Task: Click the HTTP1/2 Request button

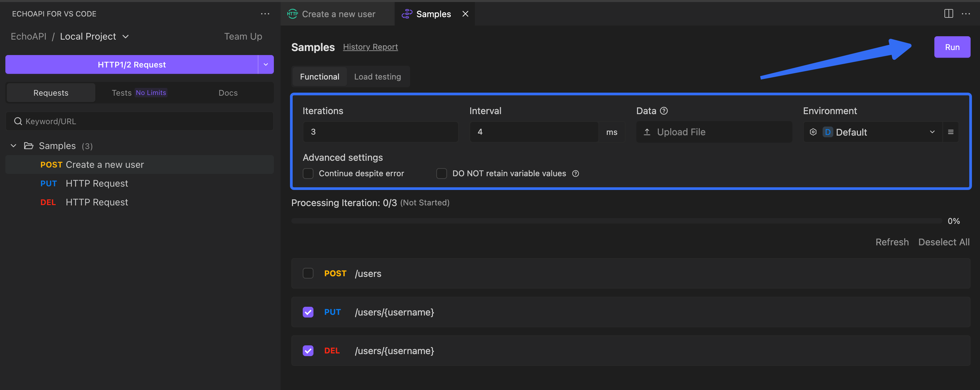Action: point(132,64)
